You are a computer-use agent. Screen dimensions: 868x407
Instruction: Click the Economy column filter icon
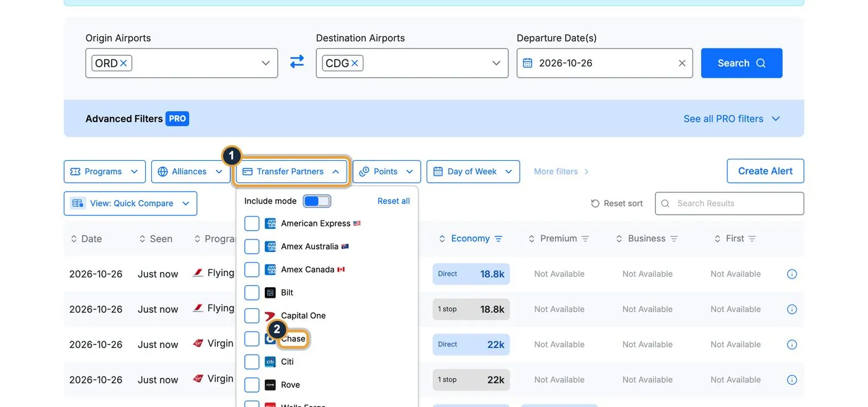(498, 239)
